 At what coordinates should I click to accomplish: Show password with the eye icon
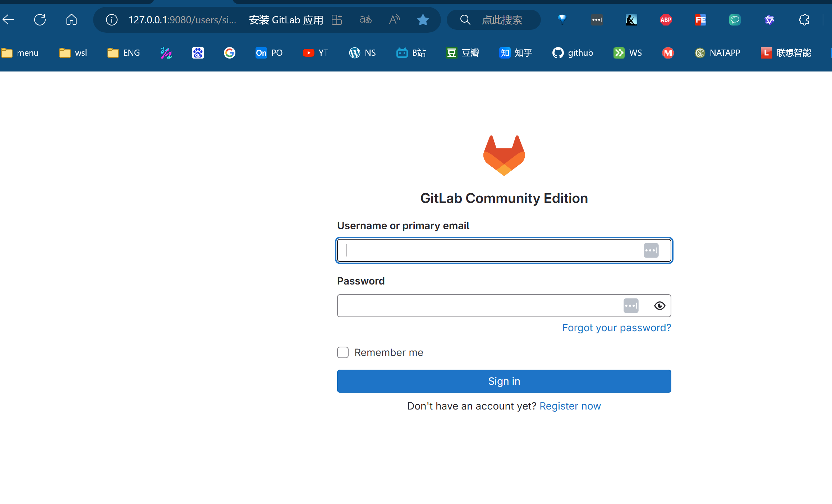(x=659, y=306)
